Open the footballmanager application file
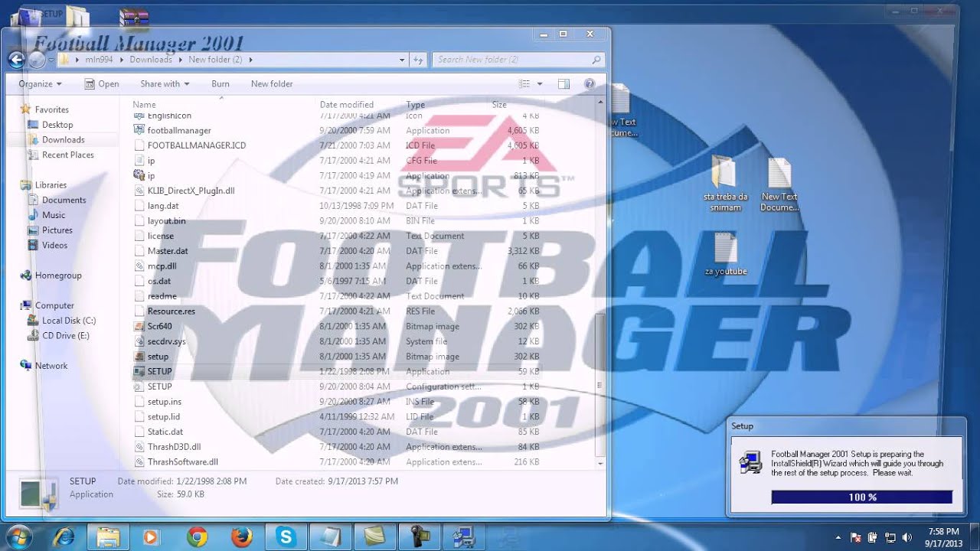Screen dimensions: 980x551 point(179,131)
